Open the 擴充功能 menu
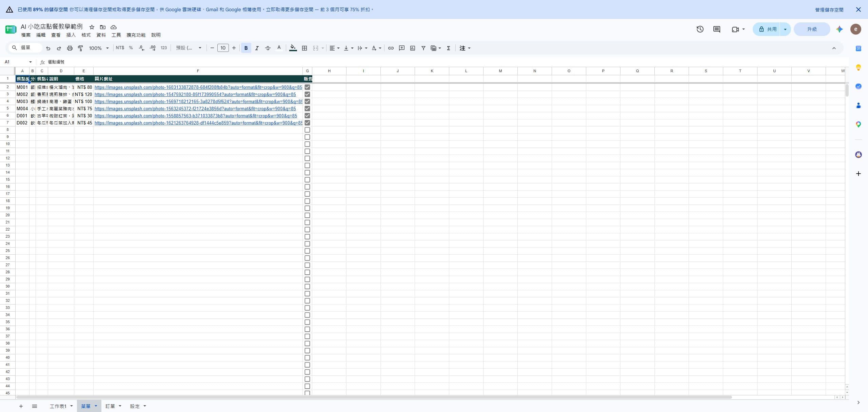868x412 pixels. coord(136,35)
